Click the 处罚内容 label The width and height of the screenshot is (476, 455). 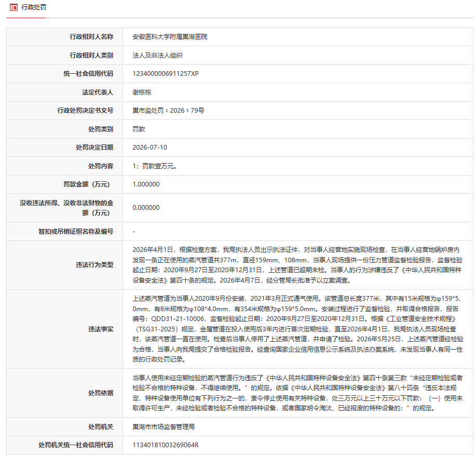(101, 166)
